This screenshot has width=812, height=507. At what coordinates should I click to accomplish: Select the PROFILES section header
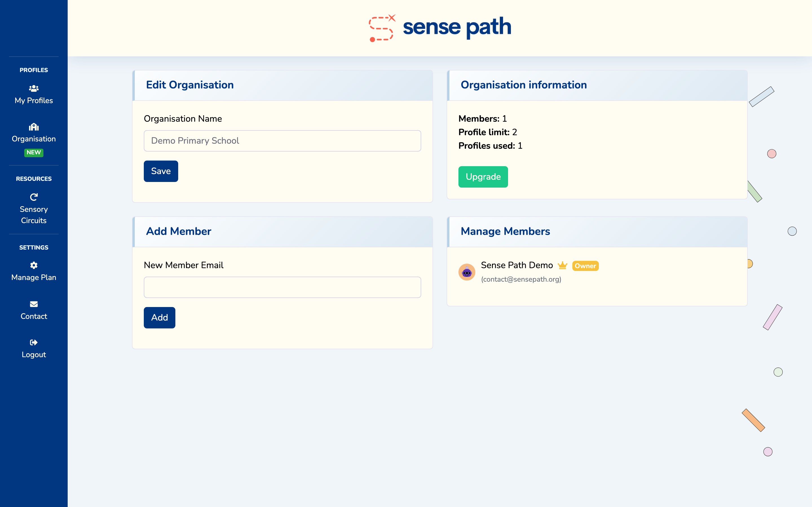(34, 70)
